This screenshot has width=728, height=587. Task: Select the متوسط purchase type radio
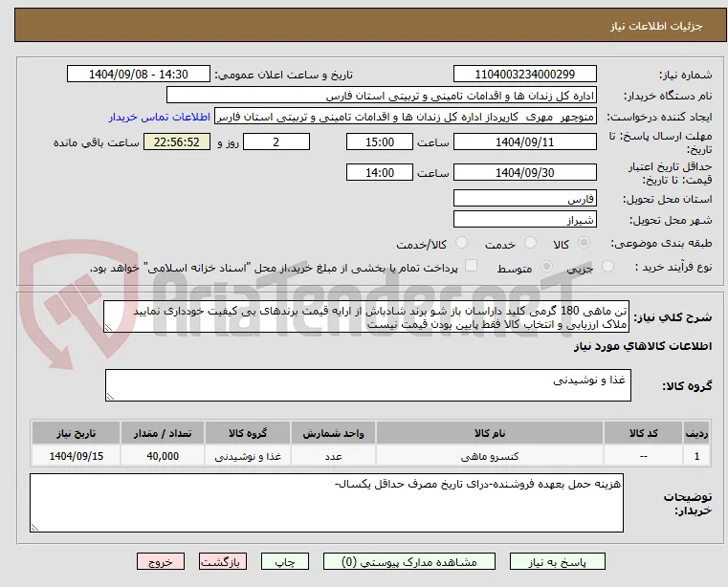click(547, 267)
